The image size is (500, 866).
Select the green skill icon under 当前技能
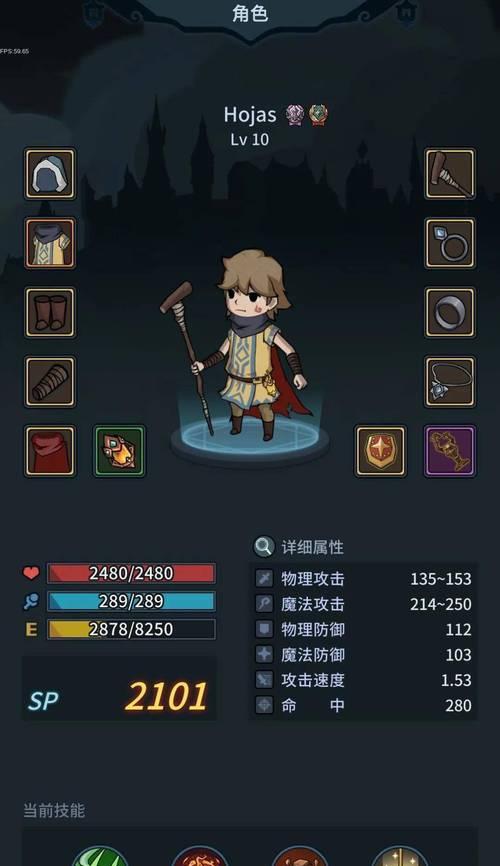tap(100, 856)
